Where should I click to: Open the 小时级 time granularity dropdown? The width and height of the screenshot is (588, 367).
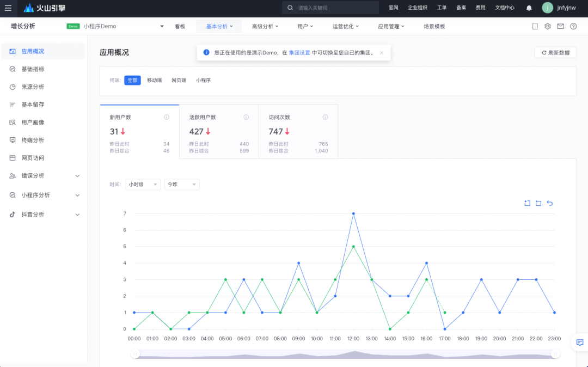click(143, 185)
